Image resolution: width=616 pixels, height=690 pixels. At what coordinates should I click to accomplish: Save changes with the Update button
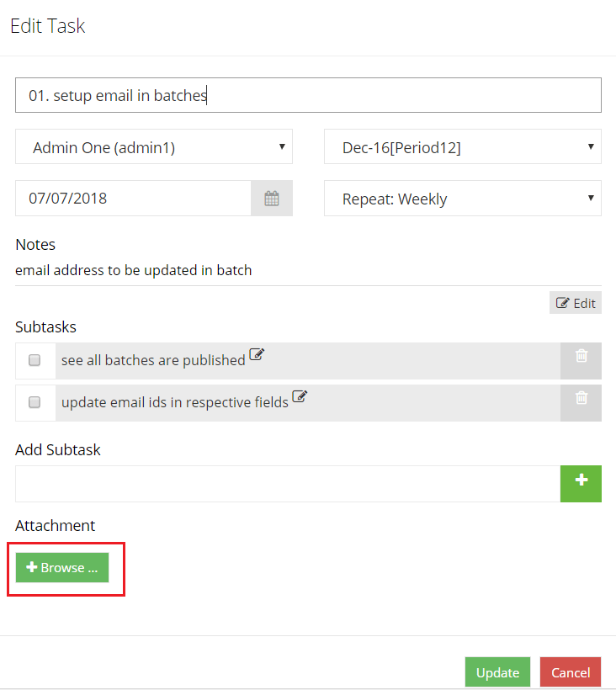coord(497,672)
